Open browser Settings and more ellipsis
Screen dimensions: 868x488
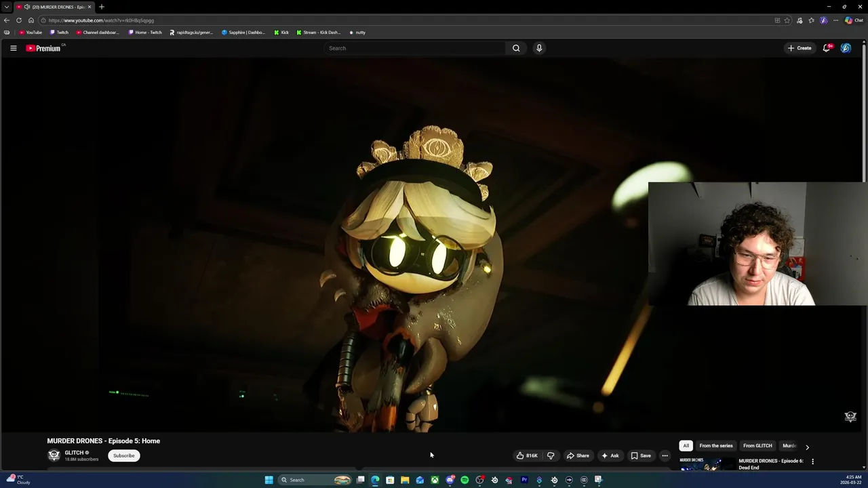[835, 20]
